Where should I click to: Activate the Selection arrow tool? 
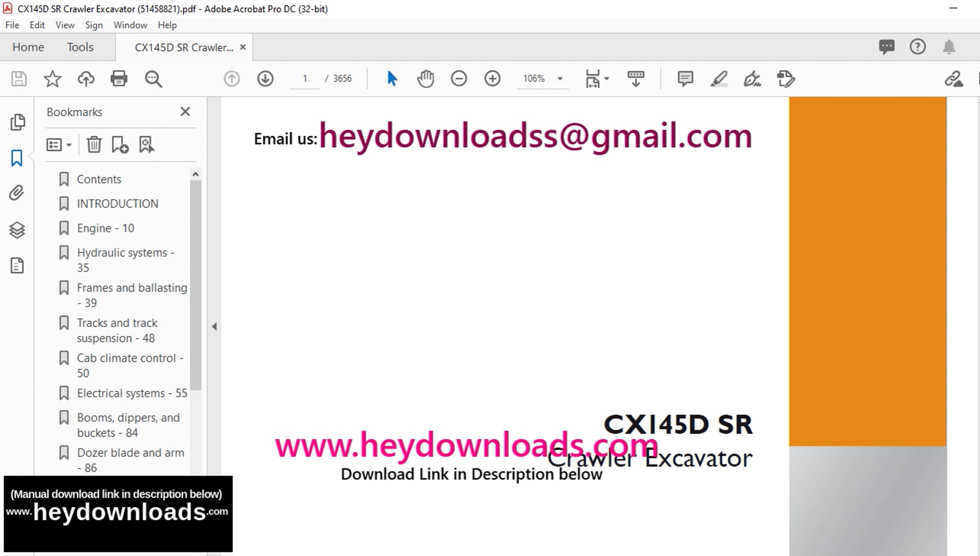tap(392, 78)
